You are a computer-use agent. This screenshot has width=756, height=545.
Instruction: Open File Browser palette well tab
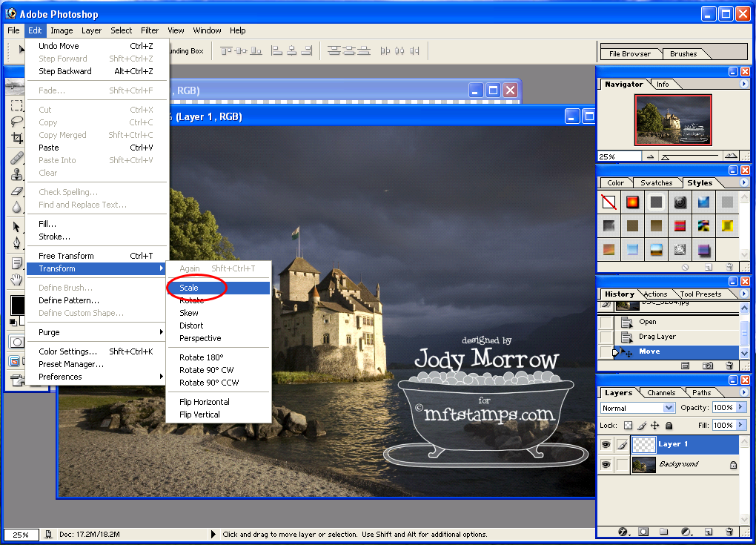(x=630, y=53)
